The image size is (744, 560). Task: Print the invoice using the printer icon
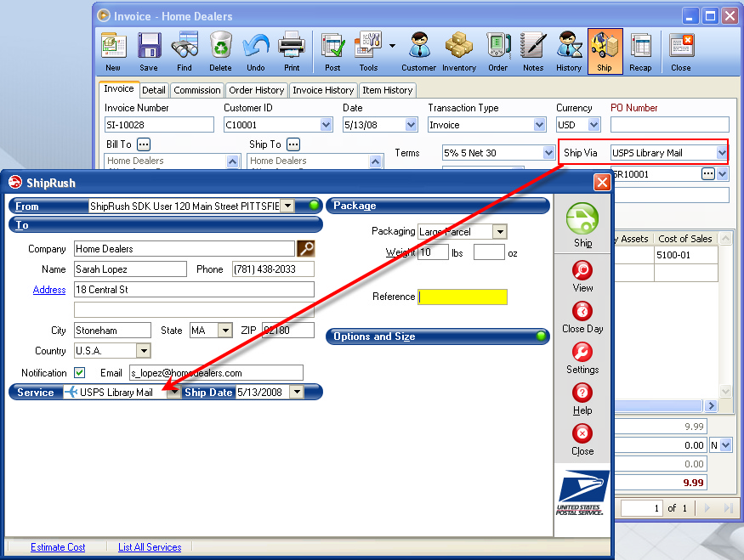pos(292,51)
